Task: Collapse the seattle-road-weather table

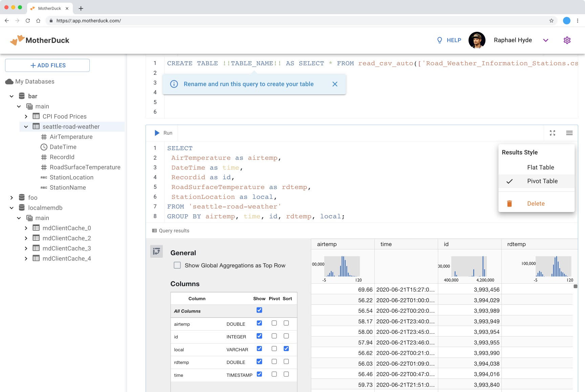Action: pyautogui.click(x=26, y=126)
